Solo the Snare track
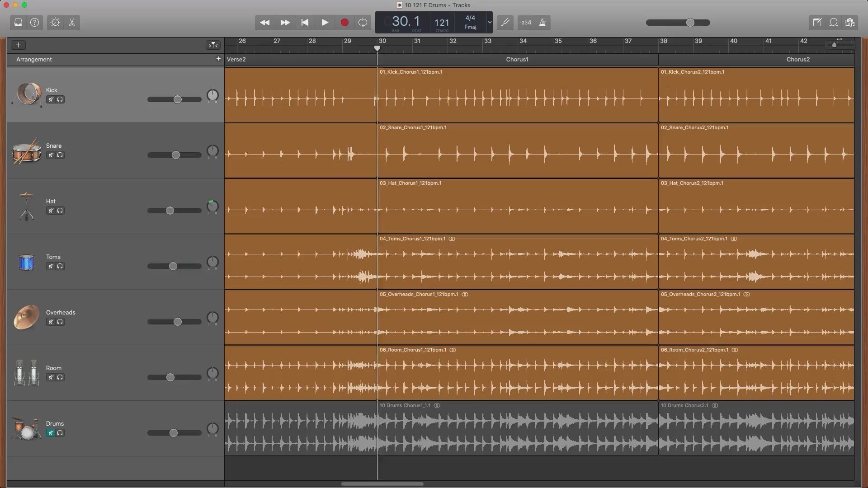This screenshot has width=868, height=488. click(x=60, y=155)
